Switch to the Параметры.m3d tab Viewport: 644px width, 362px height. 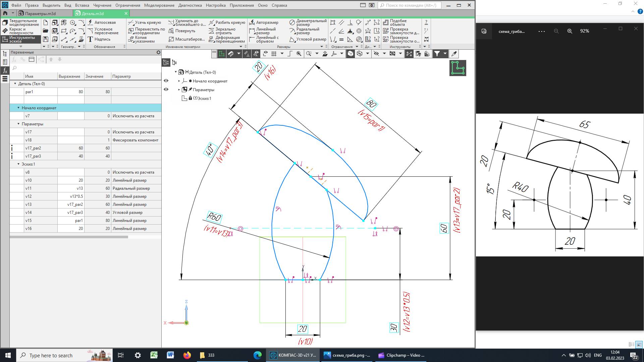[40, 13]
